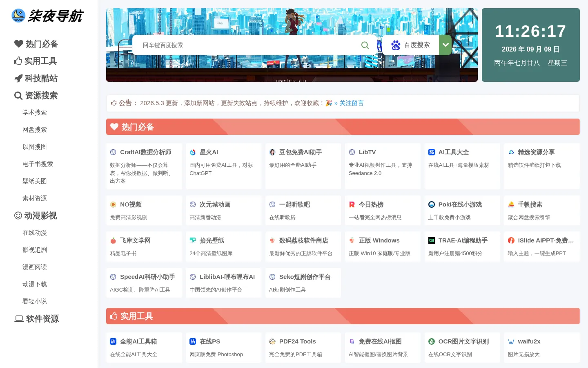The image size is (588, 368).
Task: Click the 豆包免费AI助手 avatar icon
Action: click(x=272, y=152)
